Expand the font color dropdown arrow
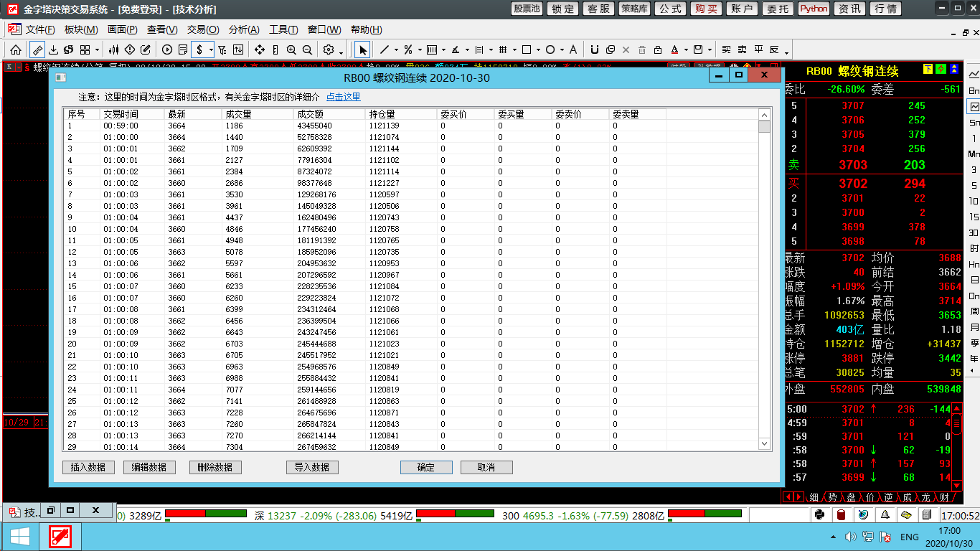Screen dimensions: 980x551 pyautogui.click(x=687, y=50)
